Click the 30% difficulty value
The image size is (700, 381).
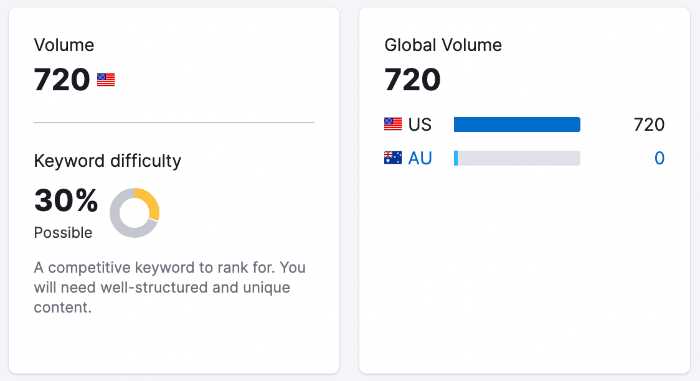[x=66, y=200]
